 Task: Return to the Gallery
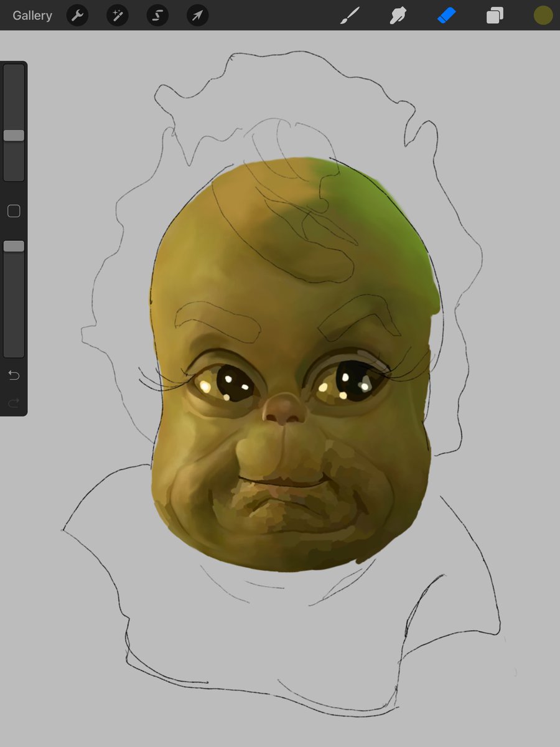32,16
